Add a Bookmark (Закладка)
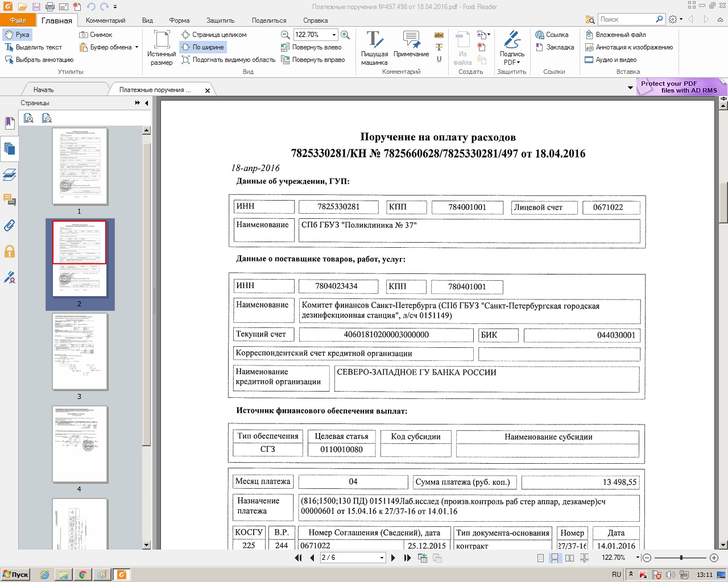Image resolution: width=728 pixels, height=582 pixels. tap(555, 47)
